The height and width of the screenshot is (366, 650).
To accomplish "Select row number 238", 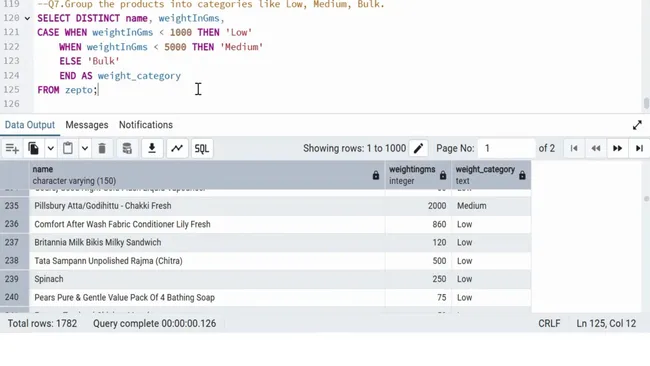I will [15, 261].
